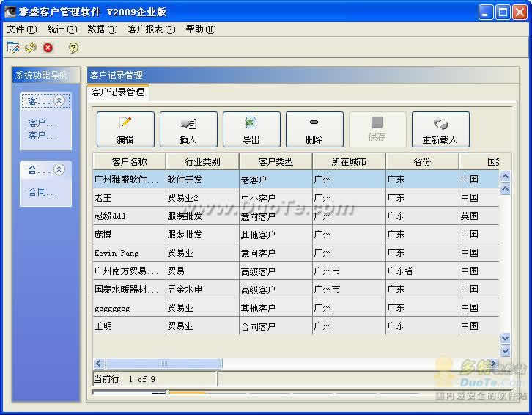This screenshot has width=532, height=415.
Task: Open the second 客户... sidebar link
Action: point(42,136)
